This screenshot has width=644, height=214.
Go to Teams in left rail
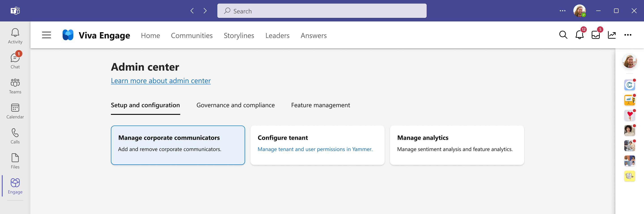pyautogui.click(x=15, y=86)
